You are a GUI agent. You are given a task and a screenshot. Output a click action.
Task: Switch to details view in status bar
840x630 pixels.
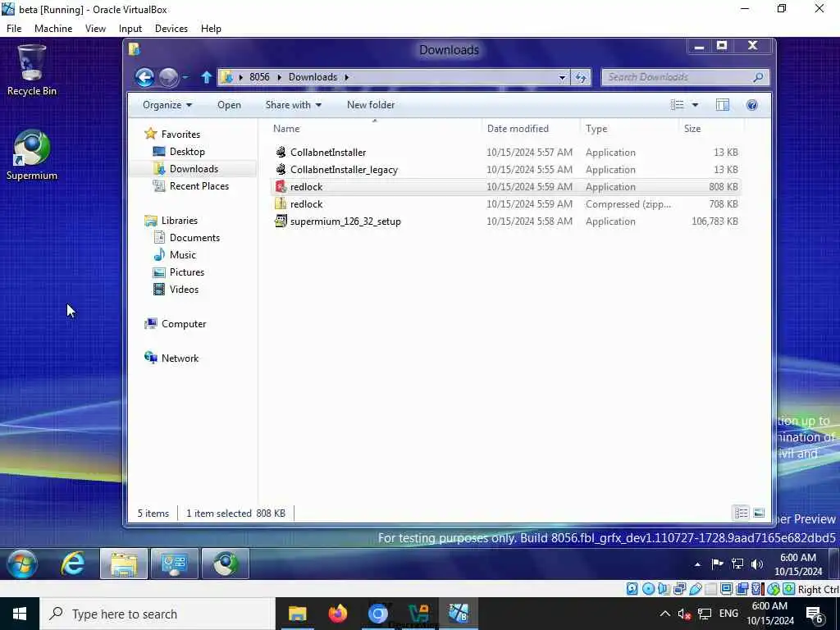(741, 514)
